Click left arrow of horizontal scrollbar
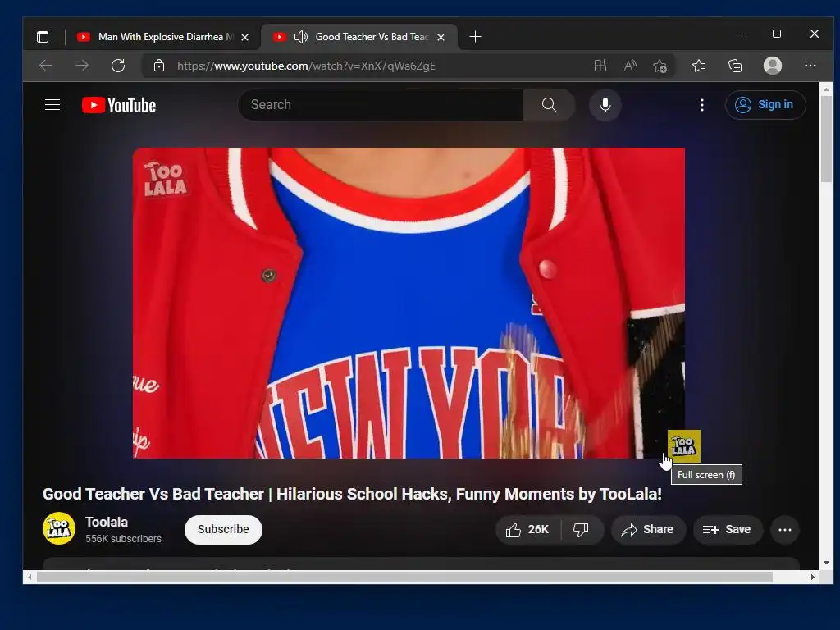This screenshot has width=840, height=630. (30, 577)
